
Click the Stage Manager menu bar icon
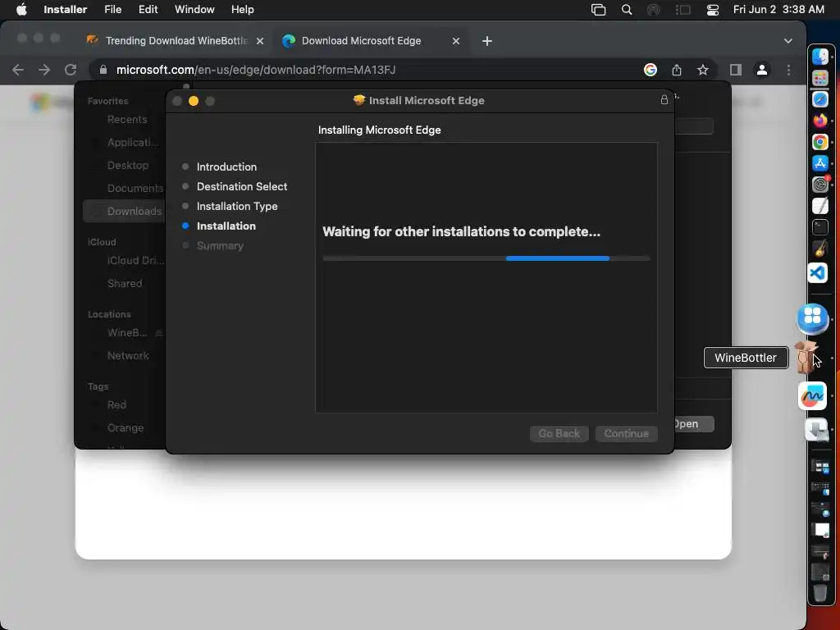682,10
